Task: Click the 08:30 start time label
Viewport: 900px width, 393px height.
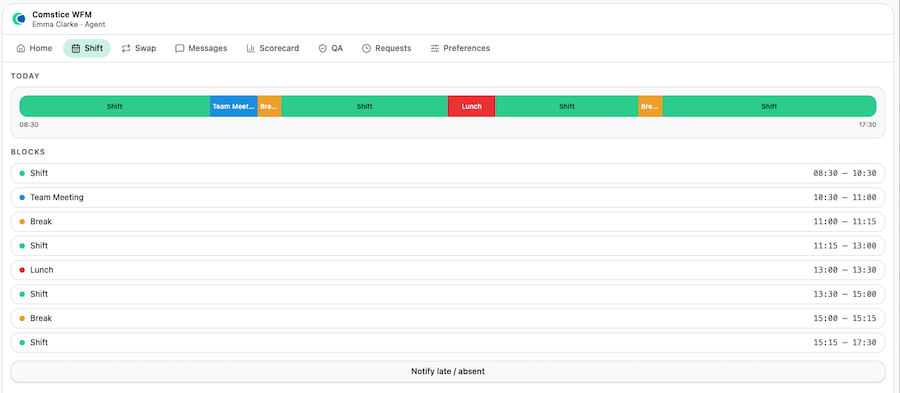Action: click(x=29, y=124)
